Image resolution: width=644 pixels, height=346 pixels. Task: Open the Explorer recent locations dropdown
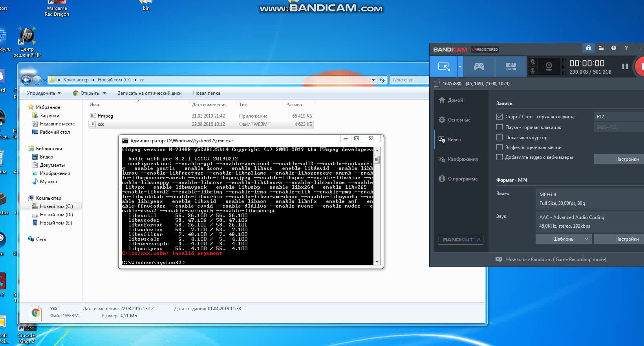pos(45,80)
